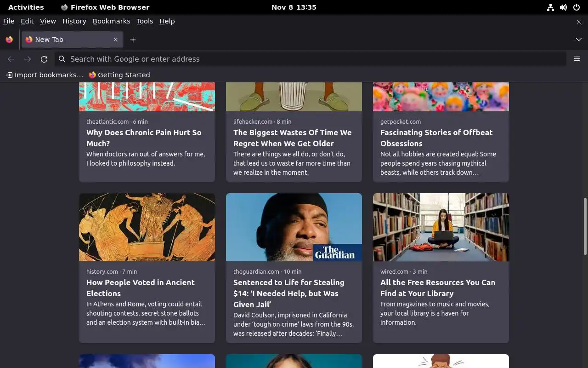Image resolution: width=588 pixels, height=368 pixels.
Task: Open the View menu
Action: (48, 21)
